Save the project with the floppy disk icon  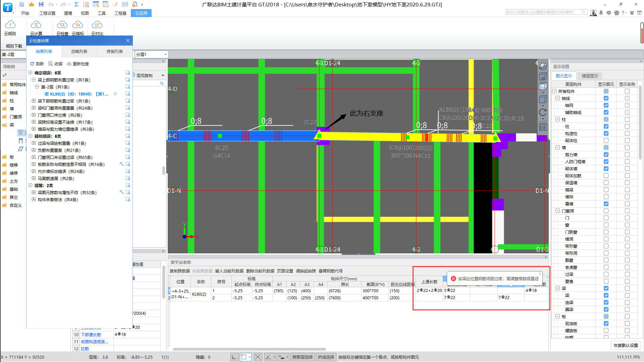tap(41, 4)
